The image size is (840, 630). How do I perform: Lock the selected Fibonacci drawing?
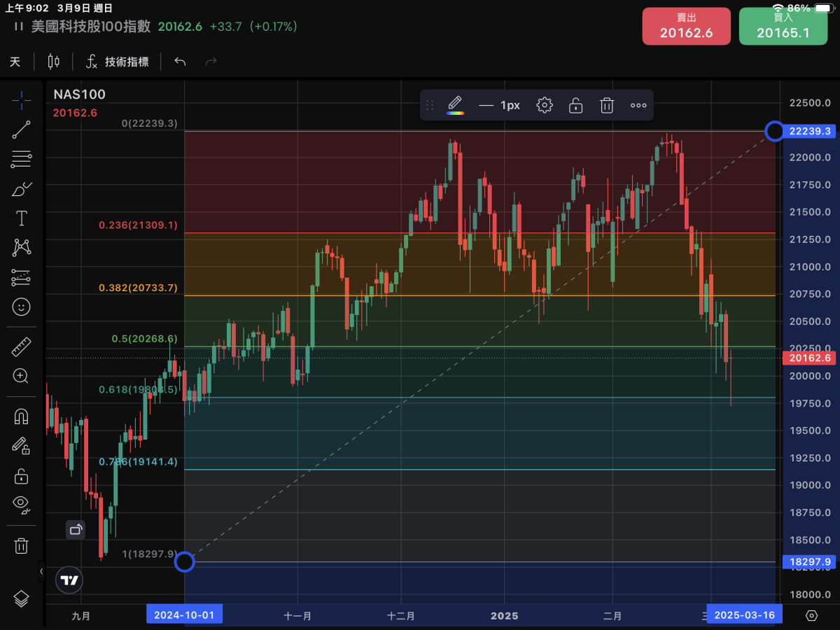pos(575,105)
